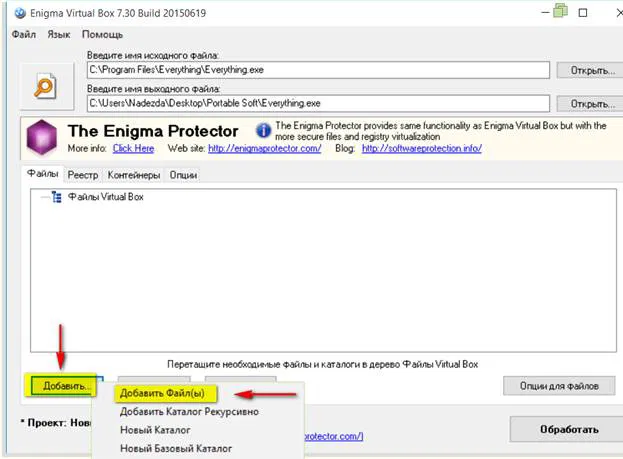Switch to the Контейнеры tab
Image resolution: width=623 pixels, height=459 pixels.
click(134, 175)
